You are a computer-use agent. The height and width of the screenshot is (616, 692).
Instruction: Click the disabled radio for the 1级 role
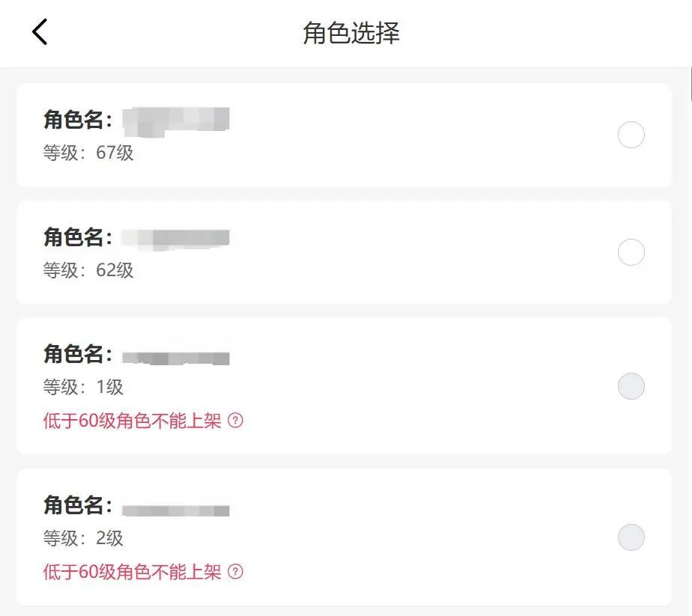coord(631,386)
